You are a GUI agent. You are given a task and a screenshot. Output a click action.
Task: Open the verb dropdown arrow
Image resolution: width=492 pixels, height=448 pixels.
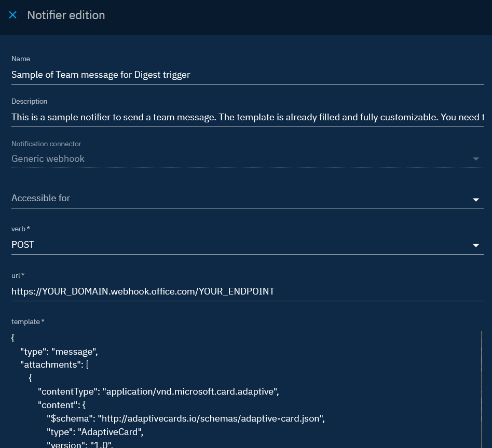pos(476,245)
